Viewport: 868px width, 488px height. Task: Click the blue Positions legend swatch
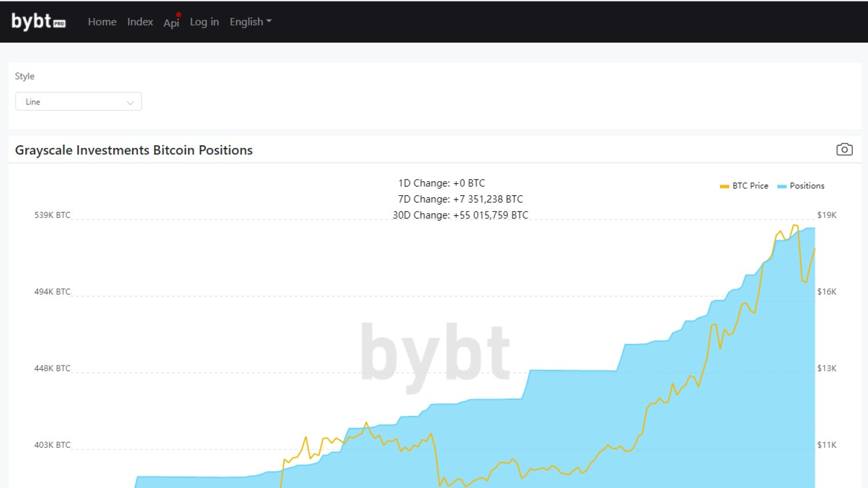[782, 187]
